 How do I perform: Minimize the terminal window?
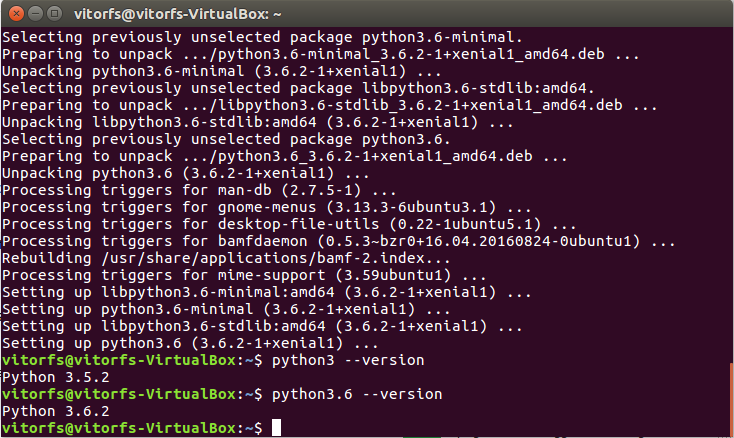(36, 14)
